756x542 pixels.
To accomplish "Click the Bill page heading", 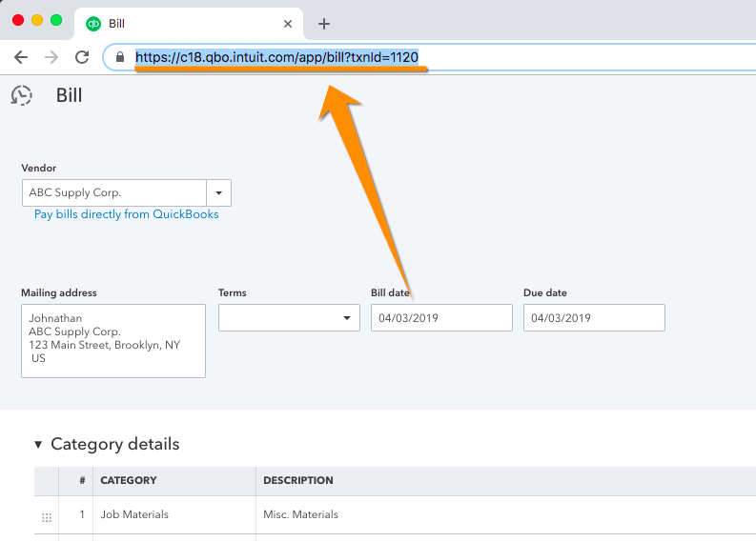I will click(x=69, y=95).
